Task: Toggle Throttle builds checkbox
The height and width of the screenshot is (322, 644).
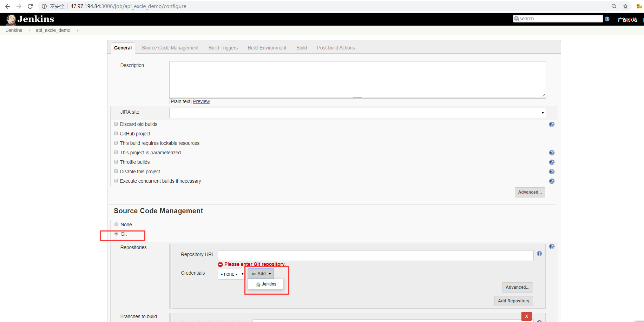Action: (116, 162)
